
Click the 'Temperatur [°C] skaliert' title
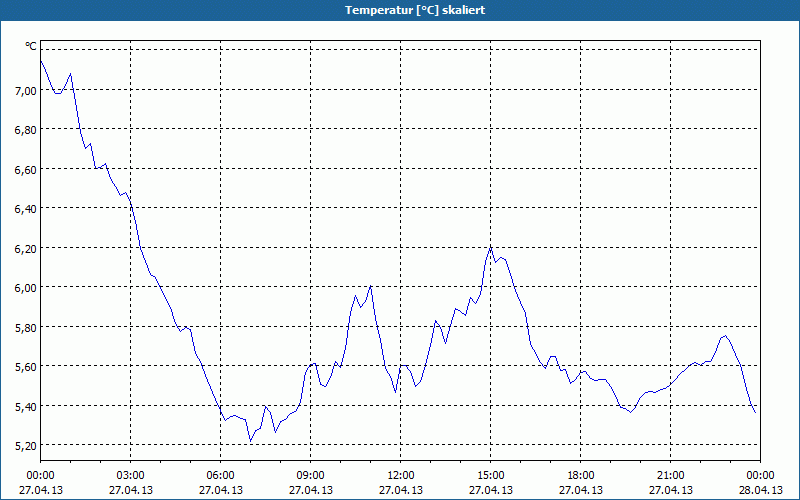[415, 10]
